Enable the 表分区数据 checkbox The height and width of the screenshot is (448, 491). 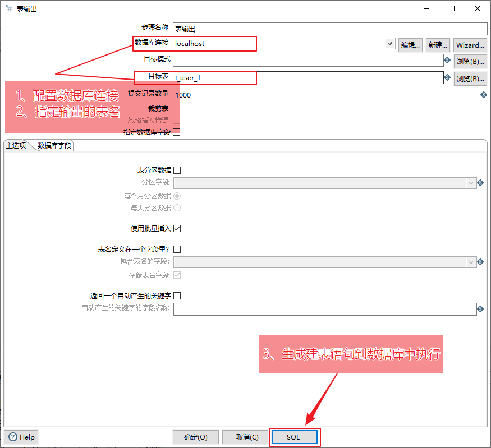pos(177,170)
